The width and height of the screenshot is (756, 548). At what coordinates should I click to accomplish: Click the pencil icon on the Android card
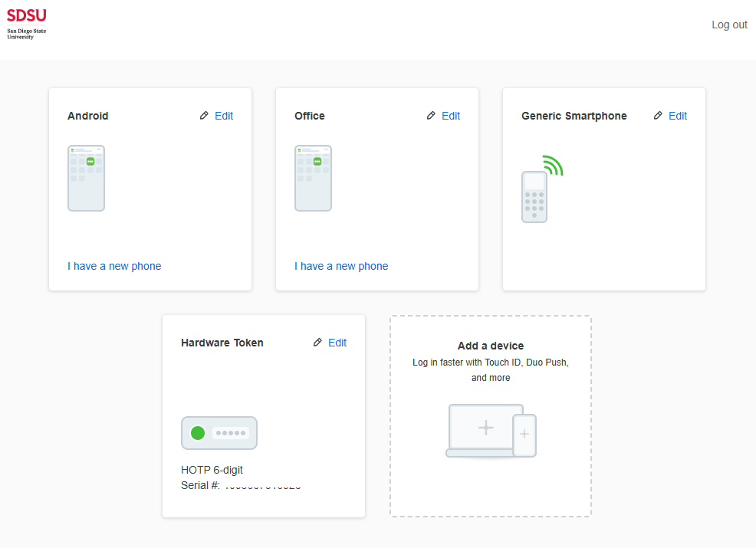coord(204,116)
